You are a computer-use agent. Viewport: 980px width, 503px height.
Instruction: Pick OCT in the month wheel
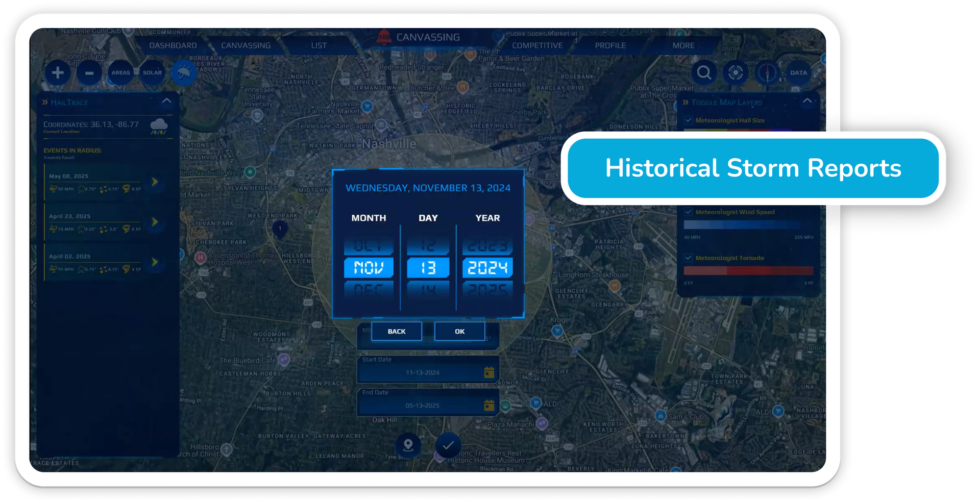coord(369,246)
